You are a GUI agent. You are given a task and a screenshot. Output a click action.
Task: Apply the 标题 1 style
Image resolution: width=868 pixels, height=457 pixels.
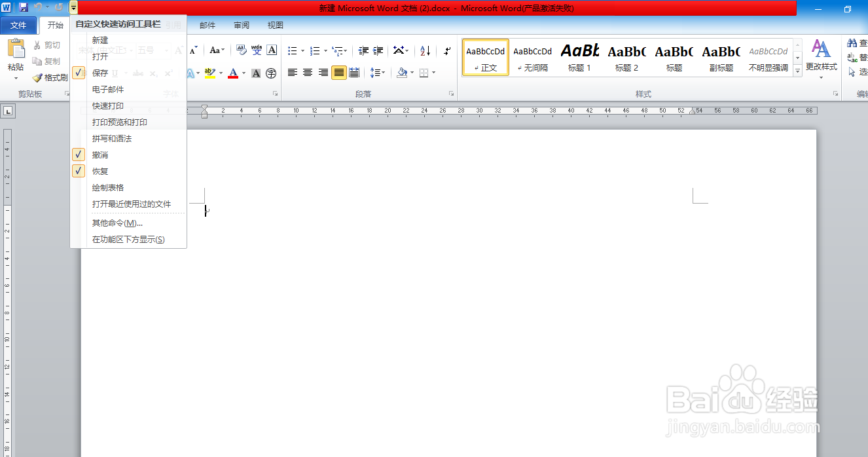[579, 58]
